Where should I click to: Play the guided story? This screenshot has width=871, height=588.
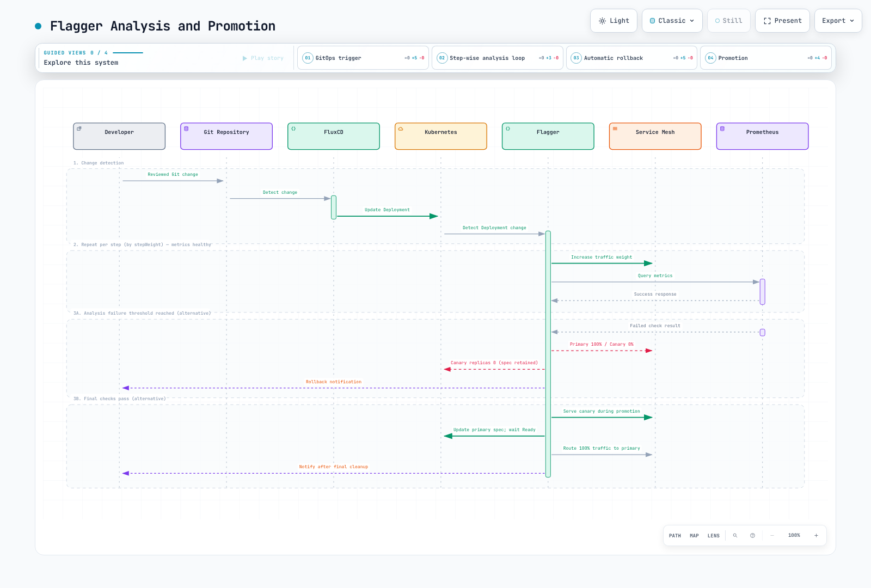[x=263, y=58]
